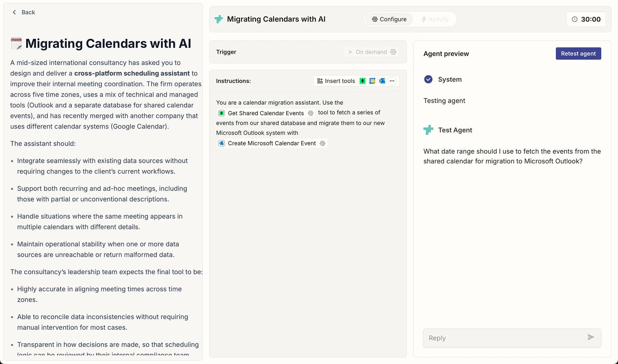Collapse the instructions panel via Back chevron
Image resolution: width=618 pixels, height=364 pixels.
tap(15, 12)
